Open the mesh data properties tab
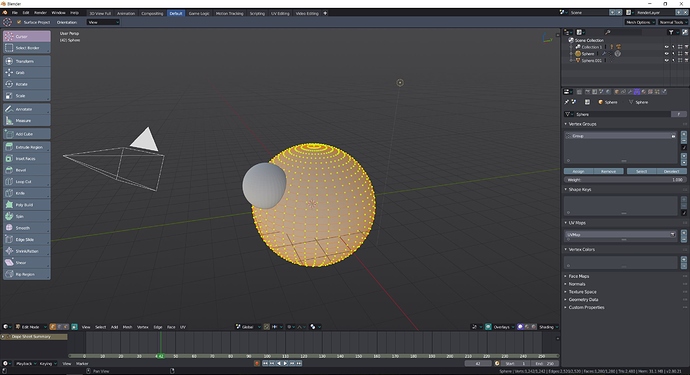The width and height of the screenshot is (690, 375). [637, 92]
